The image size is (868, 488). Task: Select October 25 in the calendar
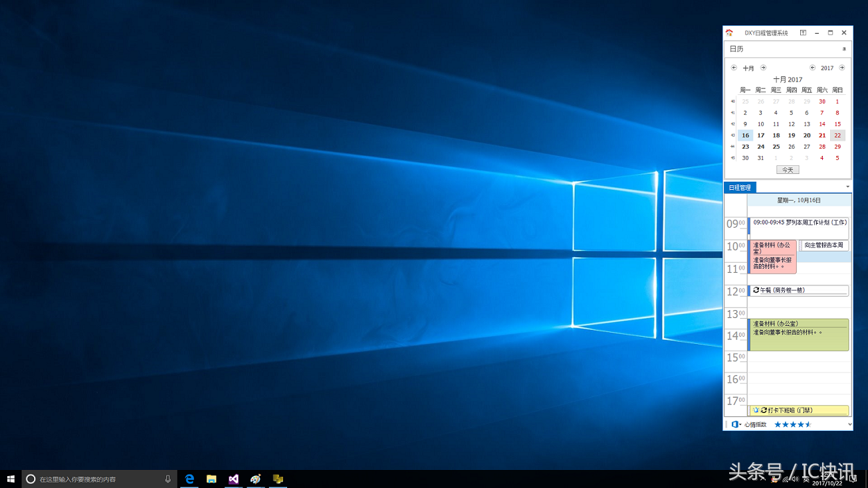(776, 147)
